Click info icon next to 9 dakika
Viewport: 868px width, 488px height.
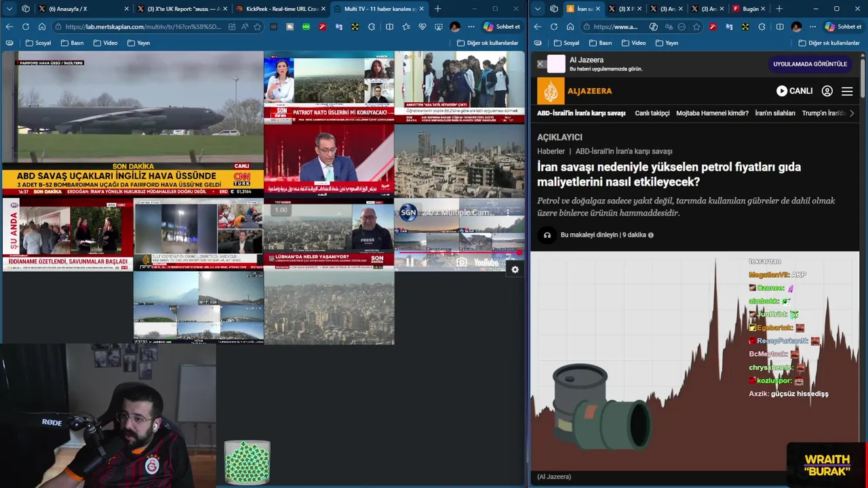(651, 235)
